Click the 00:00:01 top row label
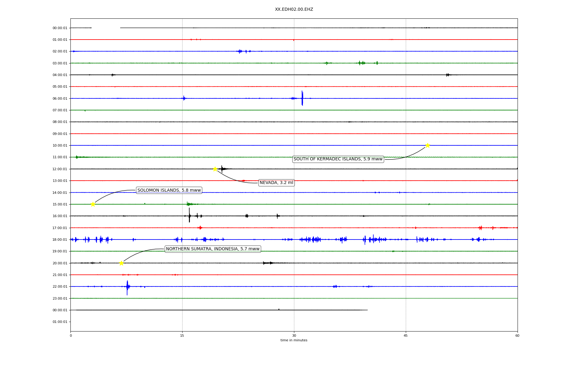This screenshot has width=588, height=368. (60, 28)
